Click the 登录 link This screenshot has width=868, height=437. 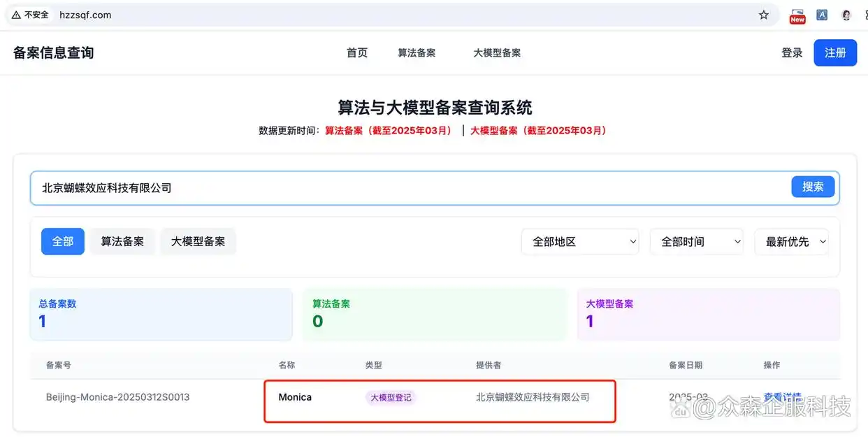[x=792, y=52]
